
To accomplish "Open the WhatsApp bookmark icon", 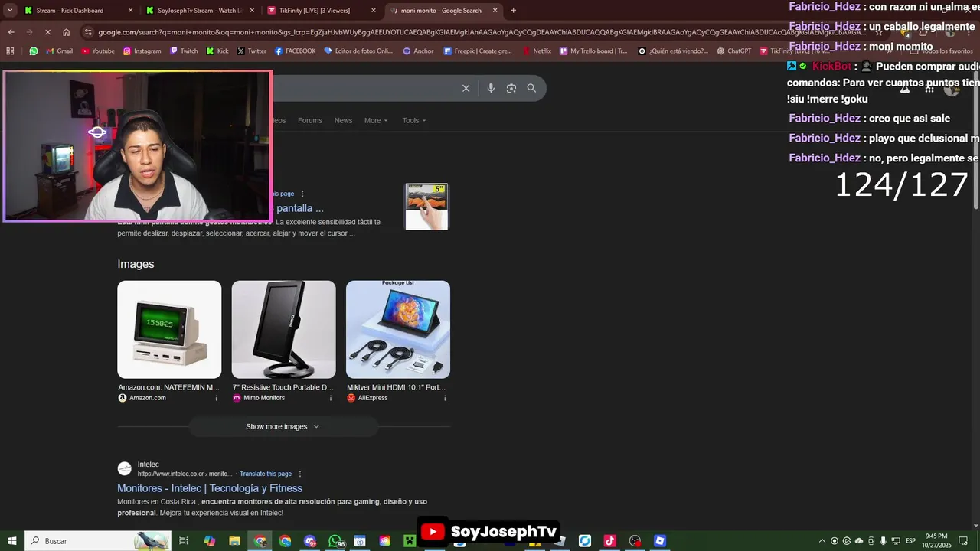I will [x=34, y=51].
